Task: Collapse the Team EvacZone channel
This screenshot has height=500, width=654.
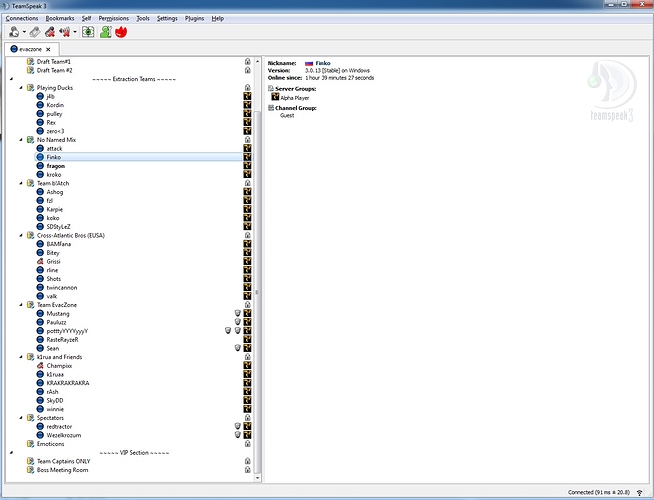Action: point(21,304)
